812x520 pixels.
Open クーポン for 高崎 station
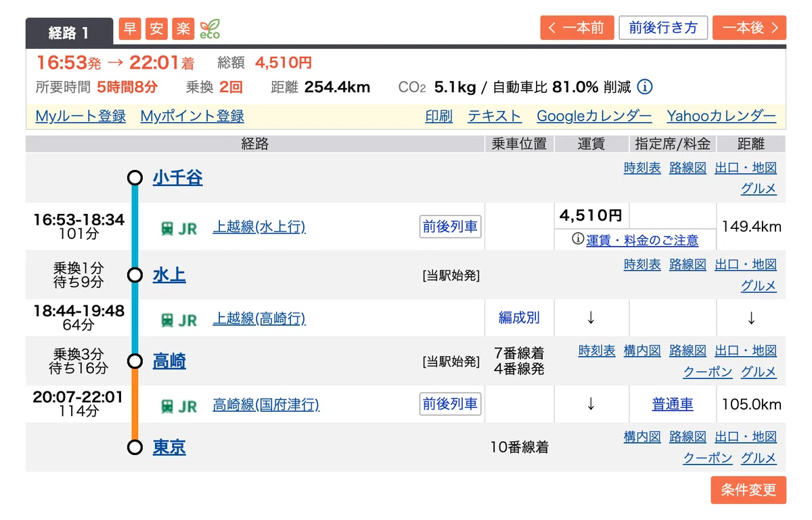click(708, 372)
